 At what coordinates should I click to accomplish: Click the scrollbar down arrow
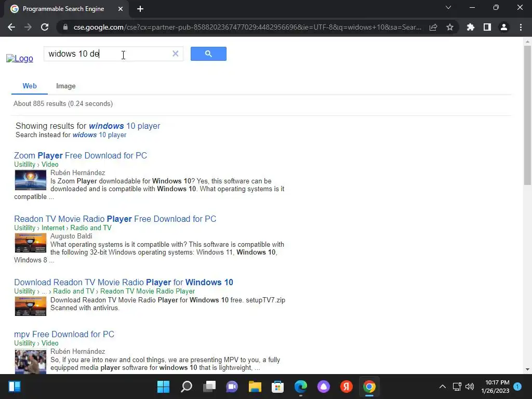[x=527, y=369]
